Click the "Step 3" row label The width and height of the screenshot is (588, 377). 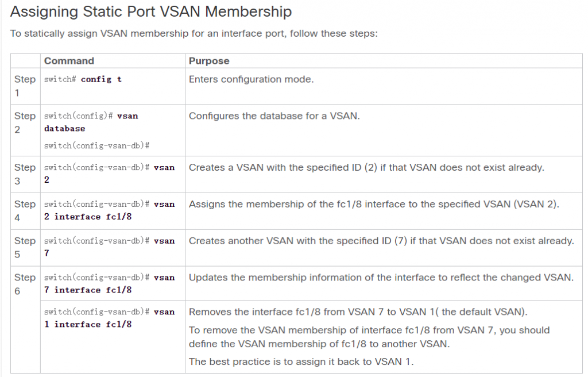[x=25, y=174]
